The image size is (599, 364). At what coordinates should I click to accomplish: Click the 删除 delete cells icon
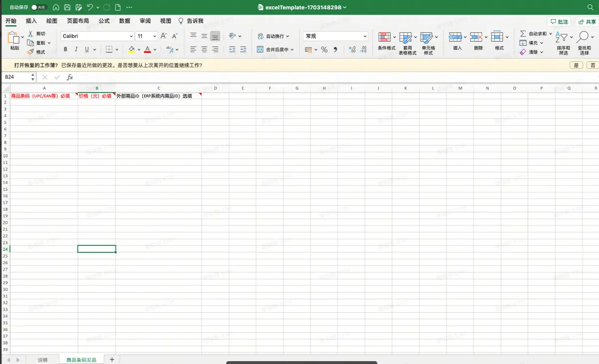click(x=476, y=37)
